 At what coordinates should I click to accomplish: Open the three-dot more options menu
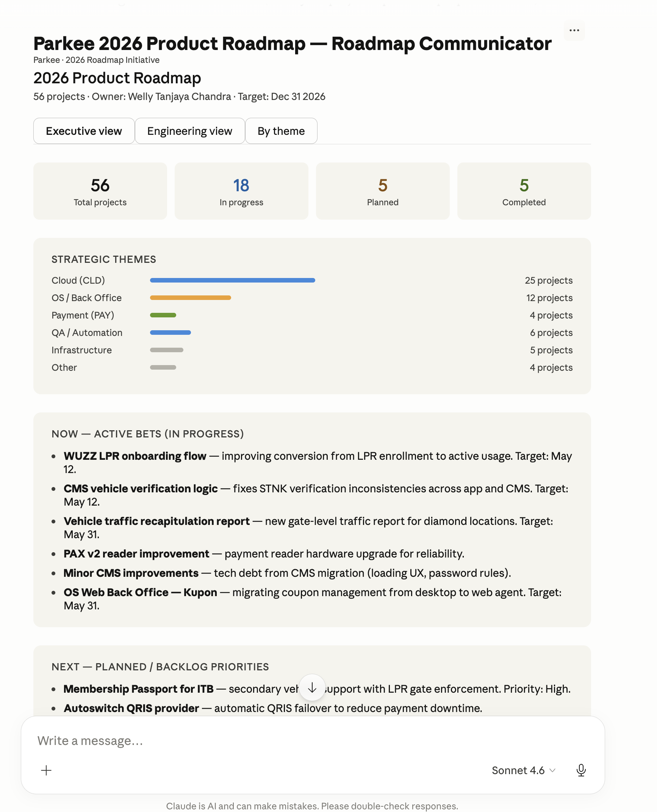pyautogui.click(x=574, y=30)
